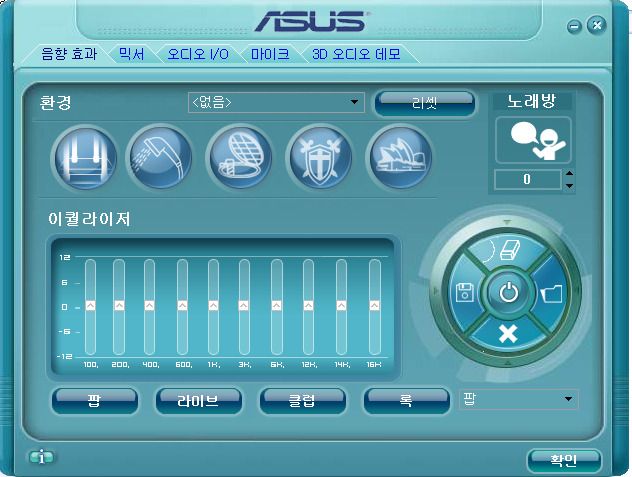The height and width of the screenshot is (477, 632).
Task: Decrease the 노래방 key value with down arrow
Action: (x=569, y=185)
